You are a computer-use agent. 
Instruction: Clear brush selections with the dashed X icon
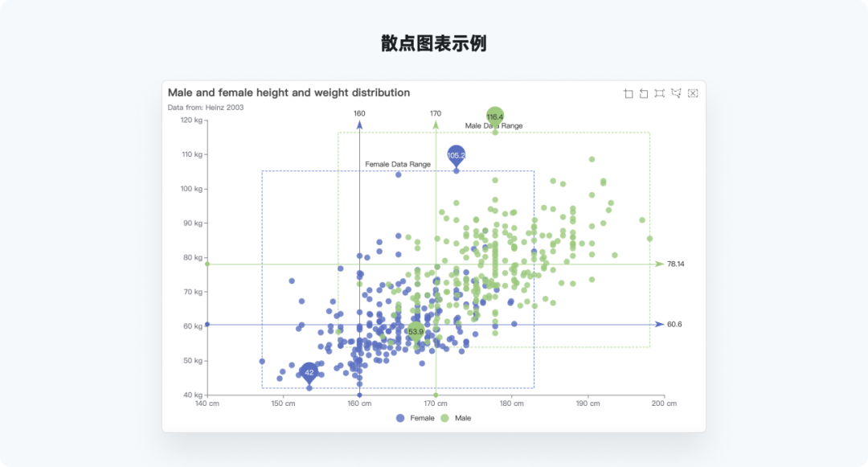693,93
